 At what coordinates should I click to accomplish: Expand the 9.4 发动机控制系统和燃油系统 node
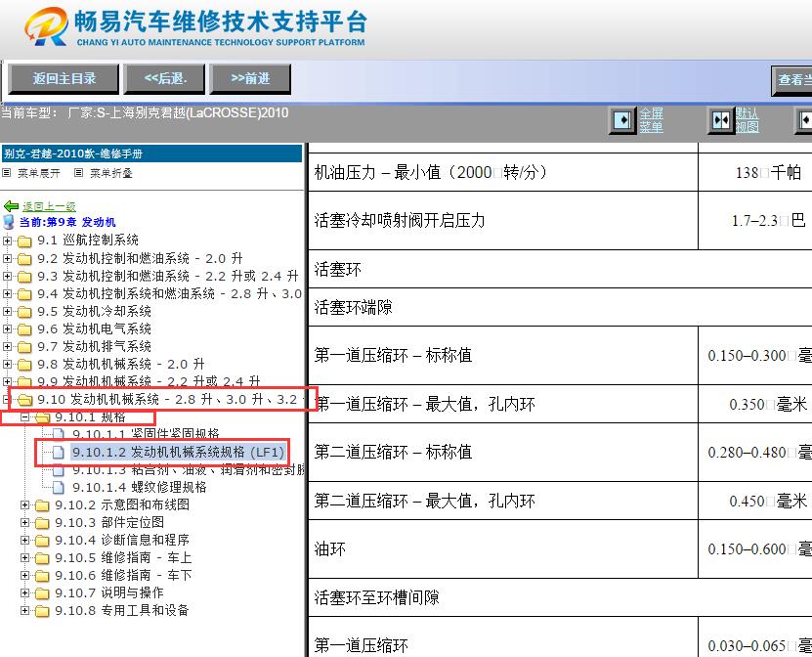coord(7,293)
